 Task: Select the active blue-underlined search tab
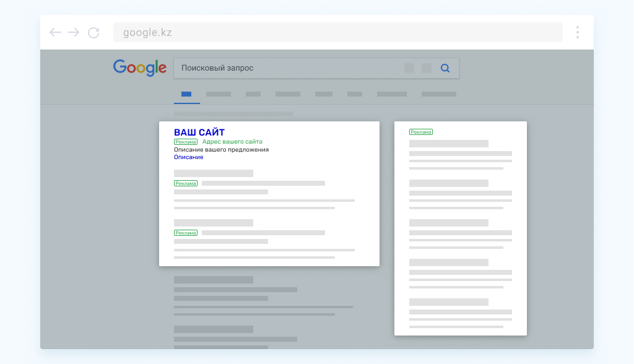click(x=186, y=95)
